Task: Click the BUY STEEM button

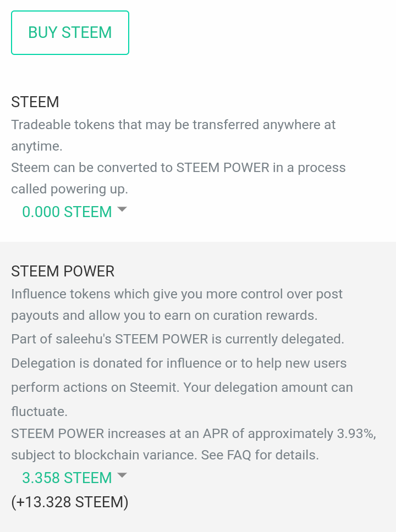Action: tap(70, 33)
